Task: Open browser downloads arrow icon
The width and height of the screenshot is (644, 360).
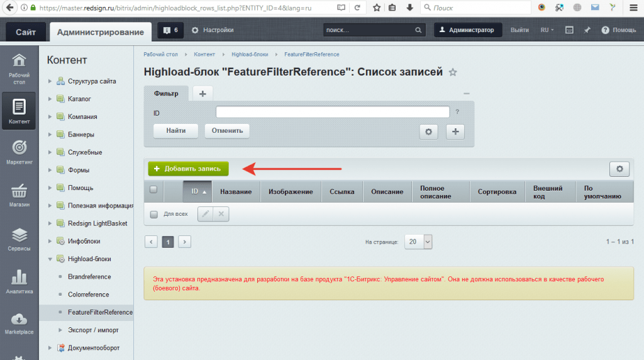Action: [409, 8]
